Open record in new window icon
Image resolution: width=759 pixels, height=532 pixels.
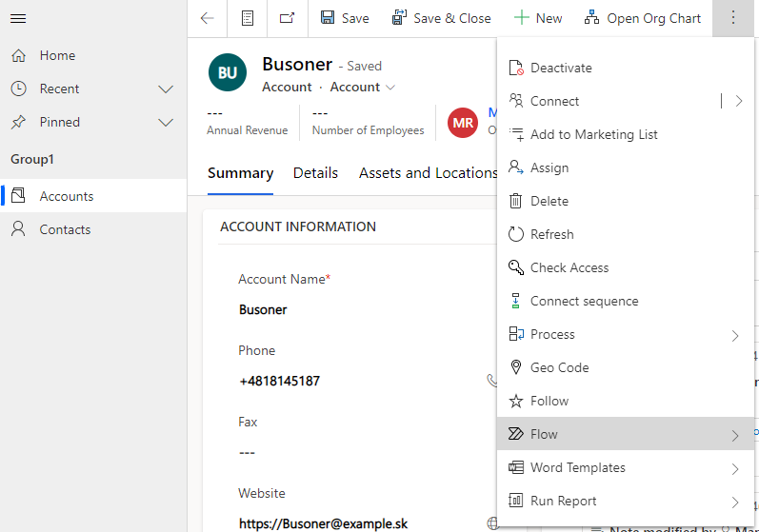pos(287,18)
